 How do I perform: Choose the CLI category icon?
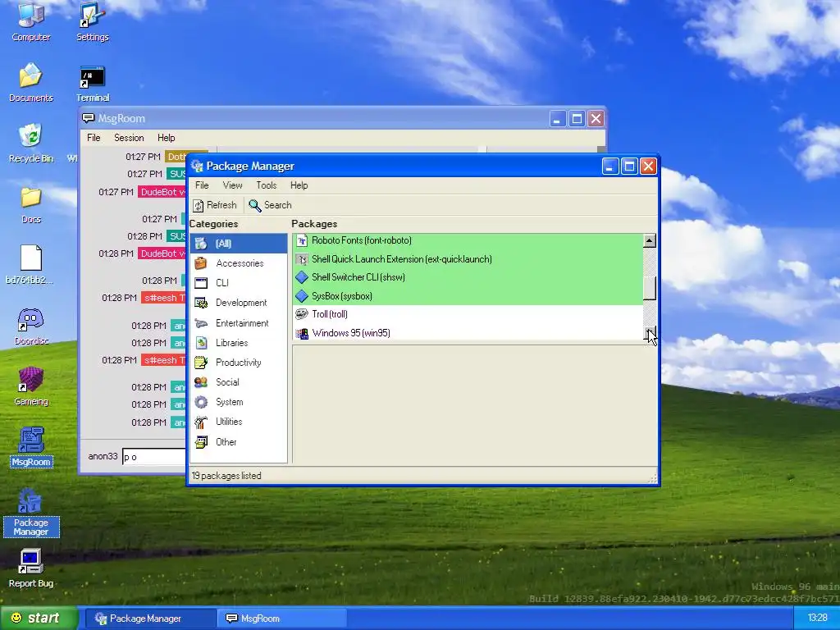[201, 283]
